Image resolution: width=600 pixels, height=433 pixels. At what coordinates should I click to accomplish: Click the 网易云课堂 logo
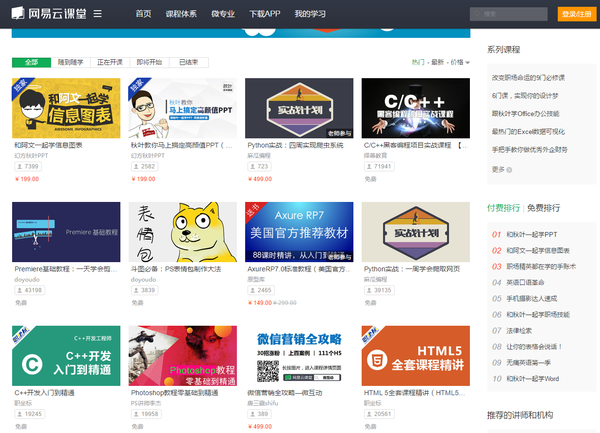[x=49, y=14]
